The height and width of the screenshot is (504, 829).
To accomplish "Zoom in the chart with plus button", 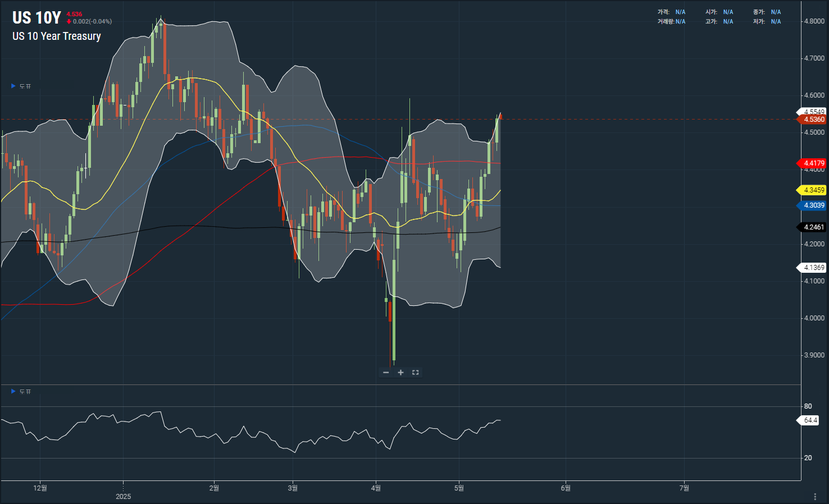I will 400,373.
